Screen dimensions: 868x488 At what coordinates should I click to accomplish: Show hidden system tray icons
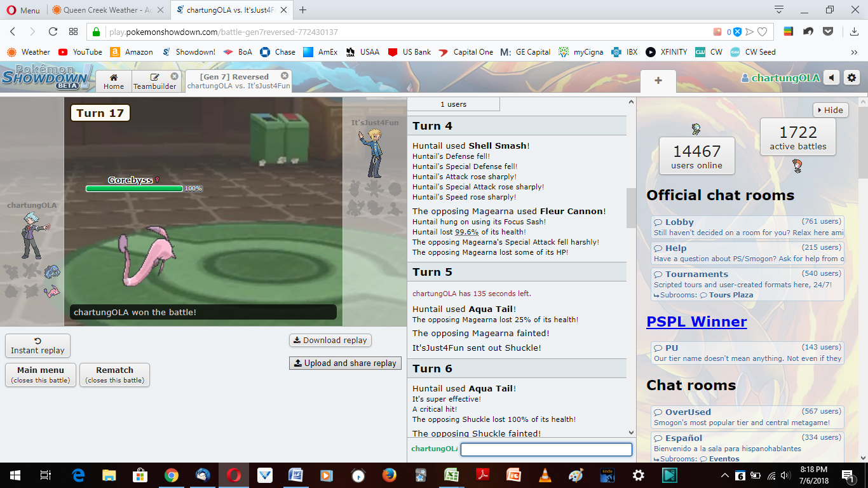tap(725, 475)
